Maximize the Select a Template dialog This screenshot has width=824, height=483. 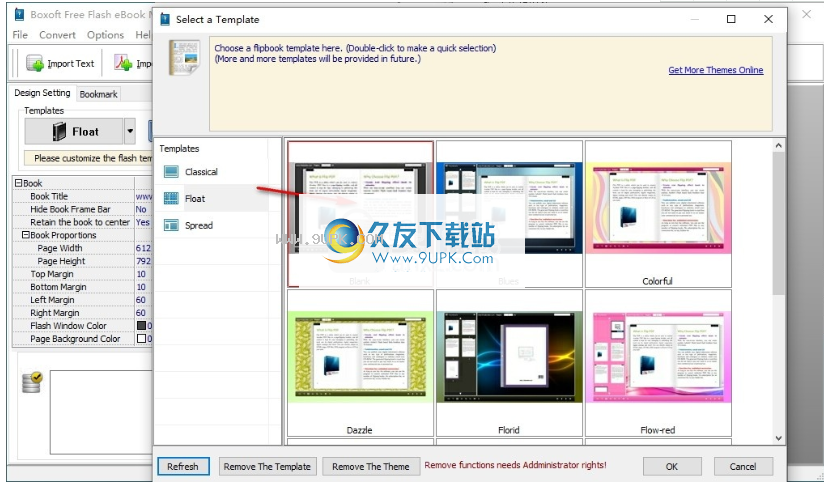click(x=731, y=19)
